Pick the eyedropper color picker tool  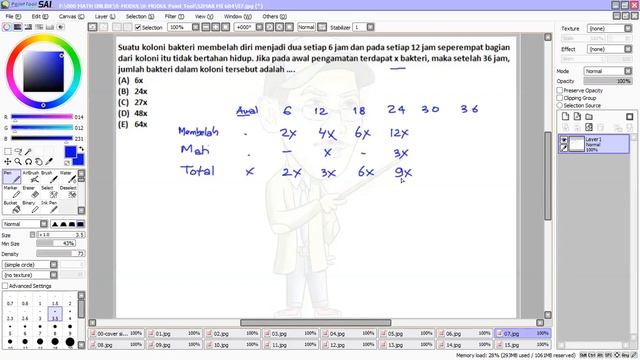(x=49, y=162)
